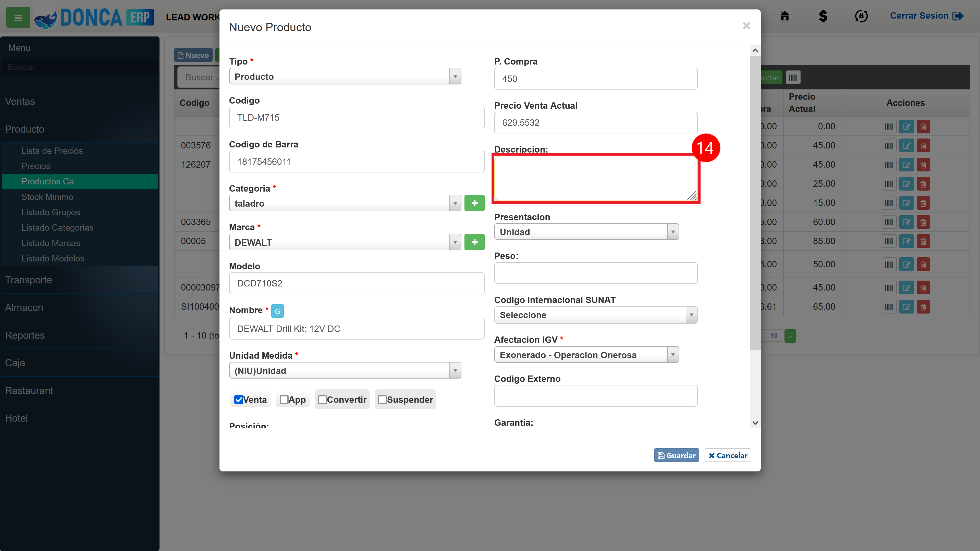This screenshot has height=551, width=980.
Task: Click Cerrar Sesion link
Action: point(926,16)
